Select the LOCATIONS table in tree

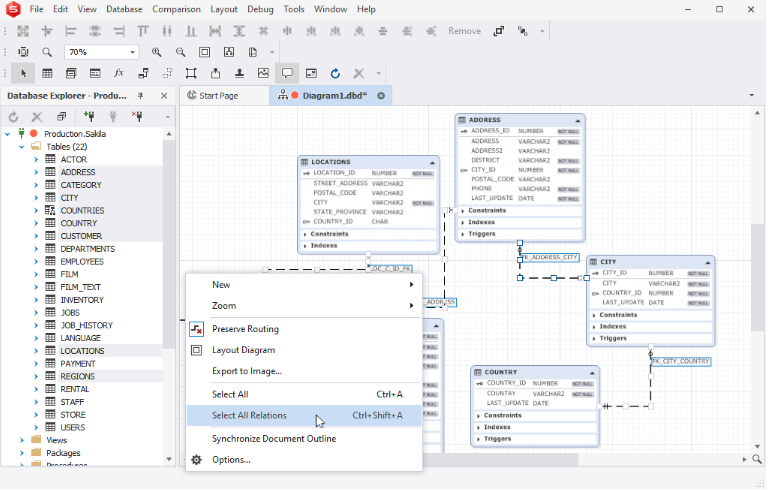tap(82, 351)
